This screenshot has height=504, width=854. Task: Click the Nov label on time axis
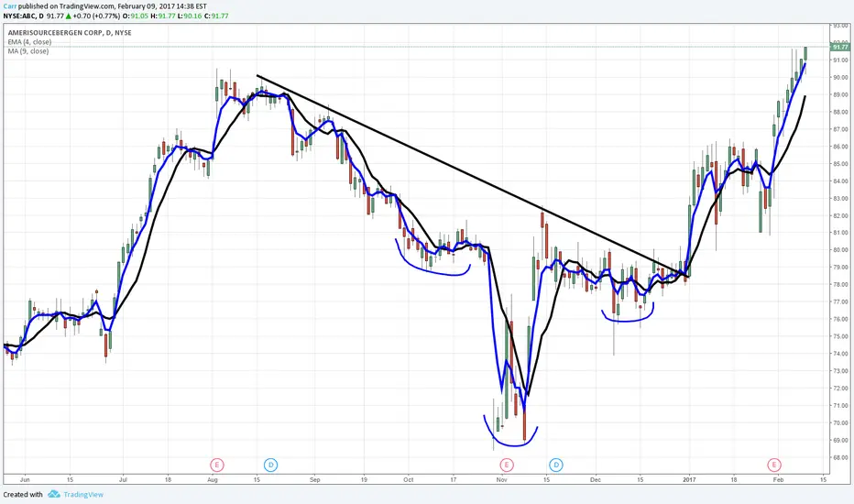(501, 480)
